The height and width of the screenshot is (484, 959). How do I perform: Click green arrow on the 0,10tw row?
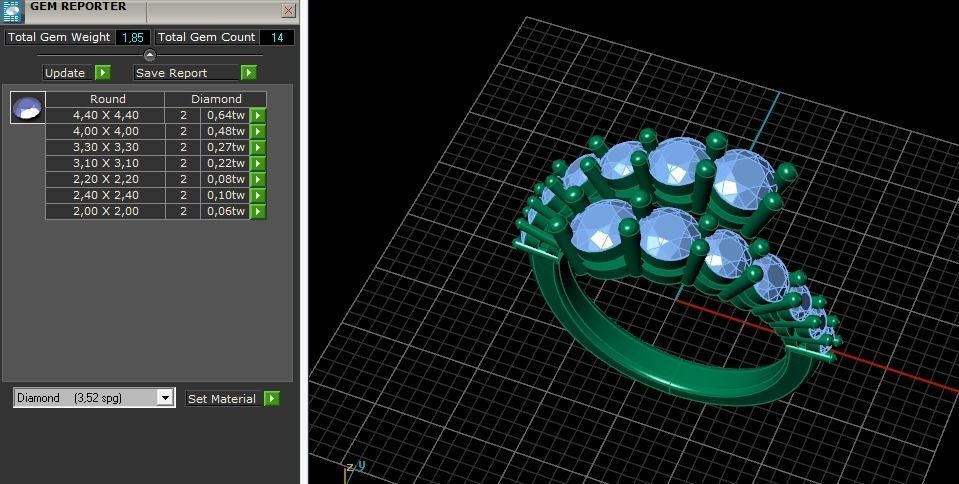coord(258,195)
